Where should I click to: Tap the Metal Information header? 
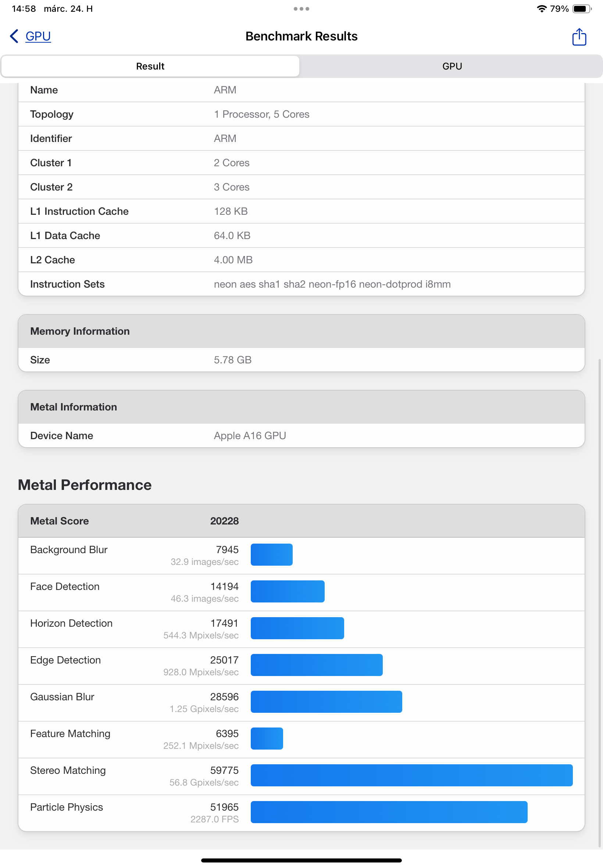[x=301, y=407]
